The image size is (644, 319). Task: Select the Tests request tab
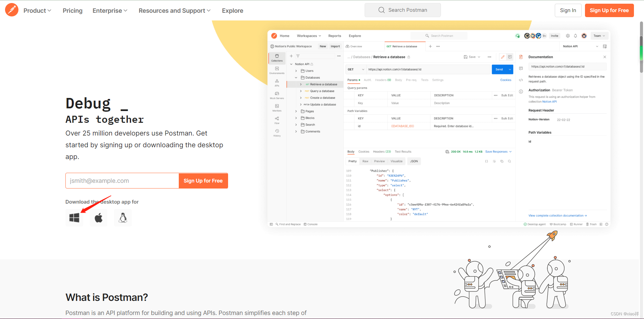425,80
